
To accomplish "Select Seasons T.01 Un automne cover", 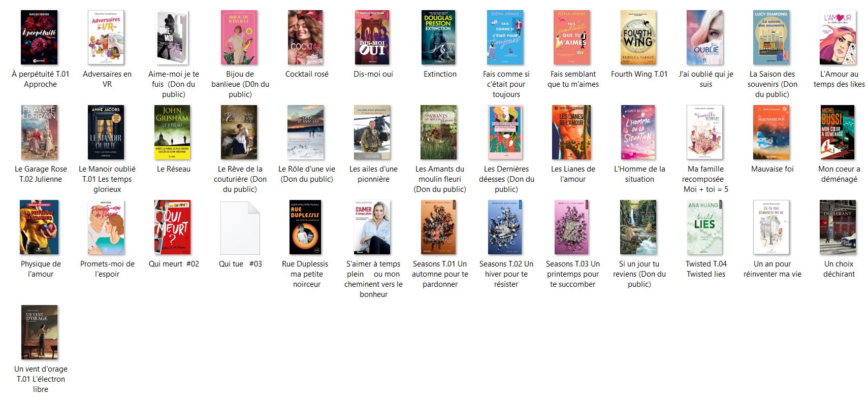I will coord(439,227).
